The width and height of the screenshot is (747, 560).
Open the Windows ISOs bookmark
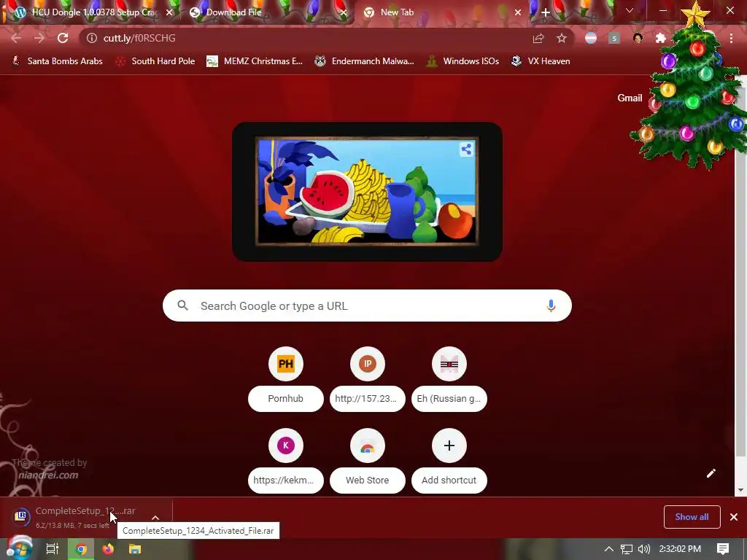(x=462, y=61)
